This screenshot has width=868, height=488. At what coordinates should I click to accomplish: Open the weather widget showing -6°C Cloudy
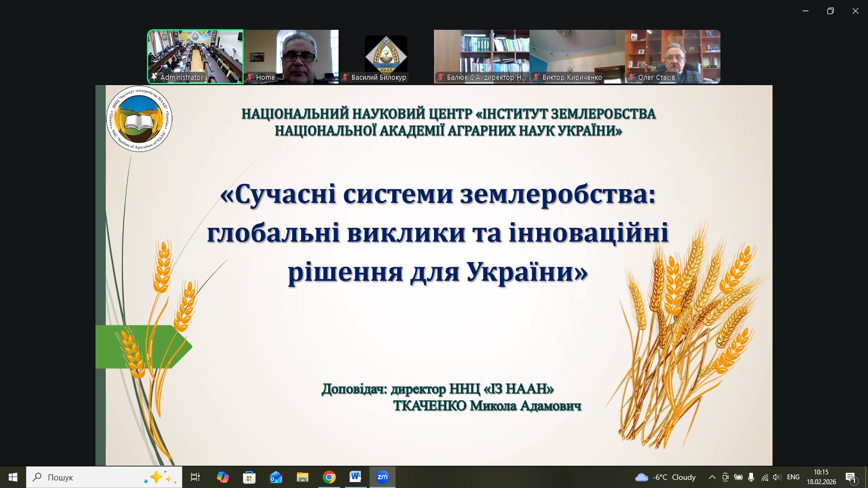click(x=666, y=477)
